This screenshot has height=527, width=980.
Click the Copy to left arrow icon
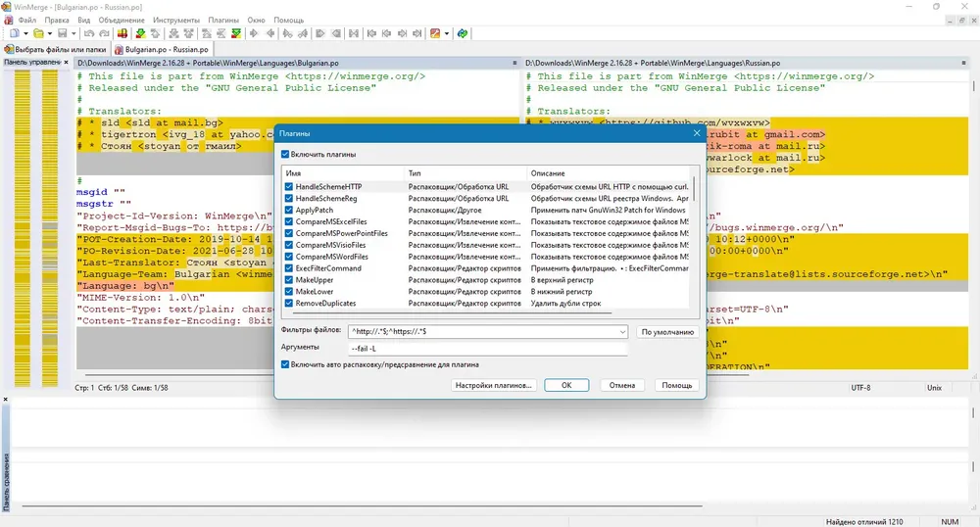click(x=270, y=33)
